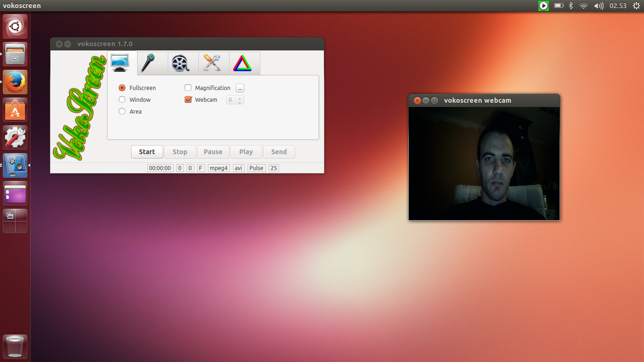This screenshot has width=644, height=362.
Task: Click the Stop button
Action: 180,152
